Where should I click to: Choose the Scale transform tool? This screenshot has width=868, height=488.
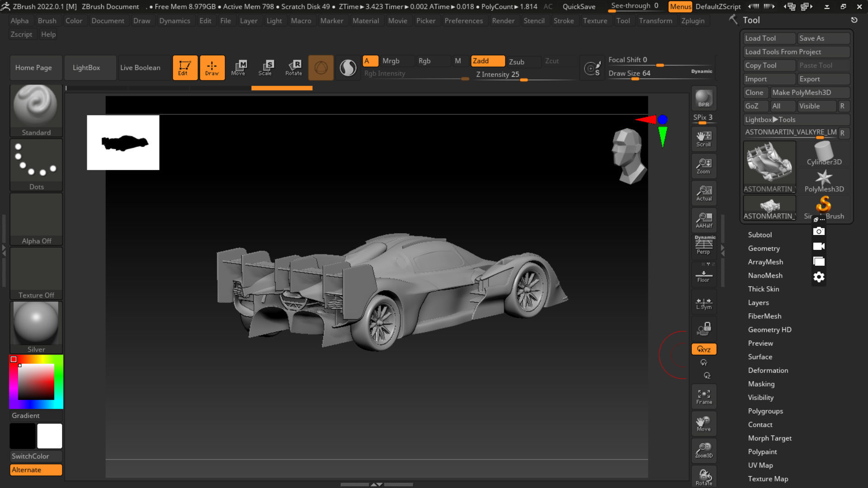point(265,68)
